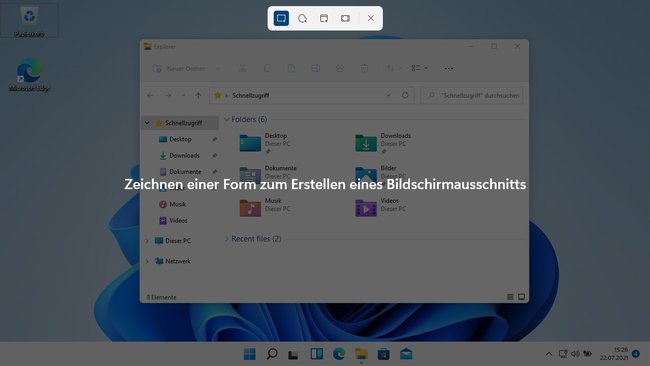This screenshot has width=650, height=366.
Task: Open Mail app from taskbar
Action: coord(406,354)
